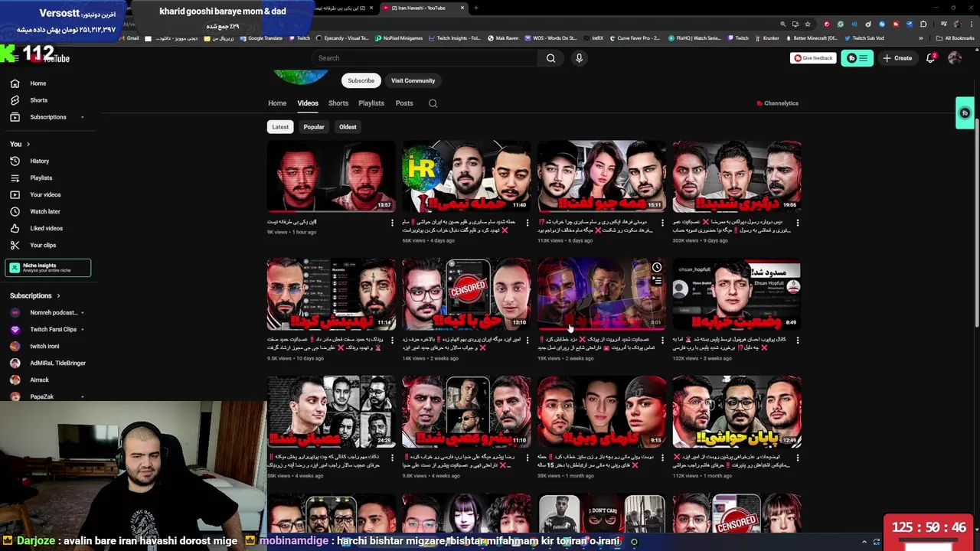Viewport: 980px width, 551px height.
Task: Select the Videos channel tab
Action: (x=308, y=103)
